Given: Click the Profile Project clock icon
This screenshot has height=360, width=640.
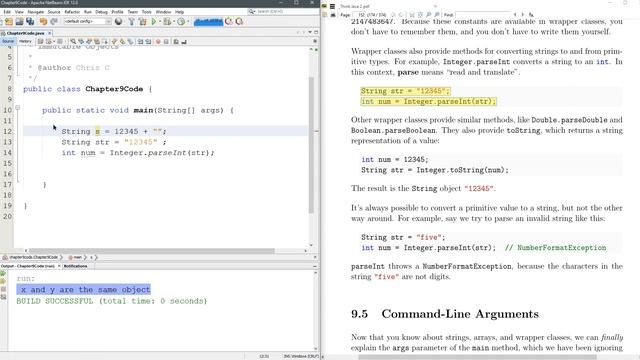Looking at the screenshot, I should click(x=181, y=21).
